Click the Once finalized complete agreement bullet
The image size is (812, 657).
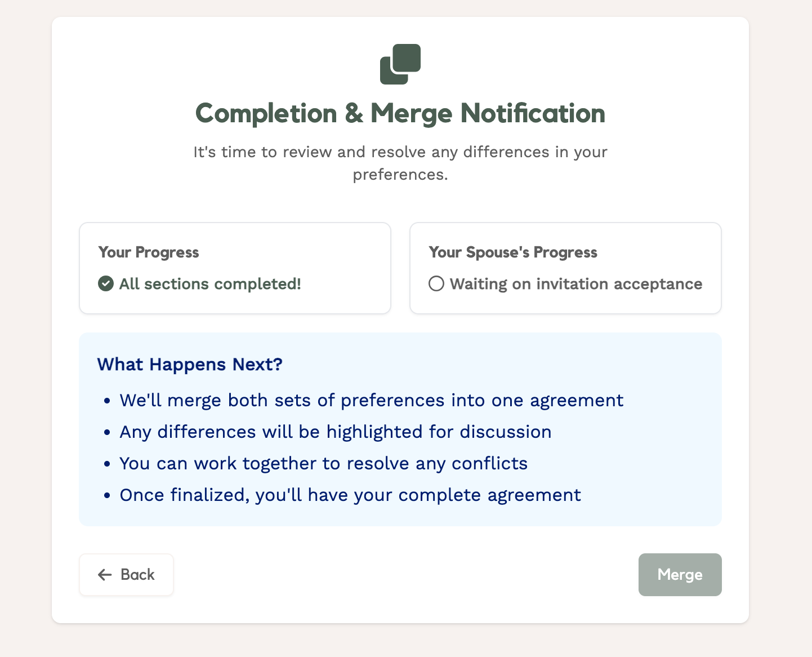350,495
